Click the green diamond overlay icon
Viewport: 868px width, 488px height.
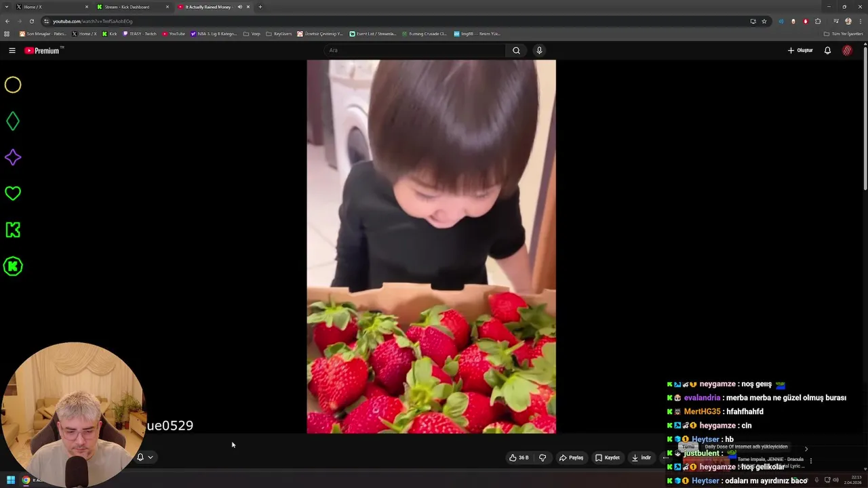click(13, 121)
